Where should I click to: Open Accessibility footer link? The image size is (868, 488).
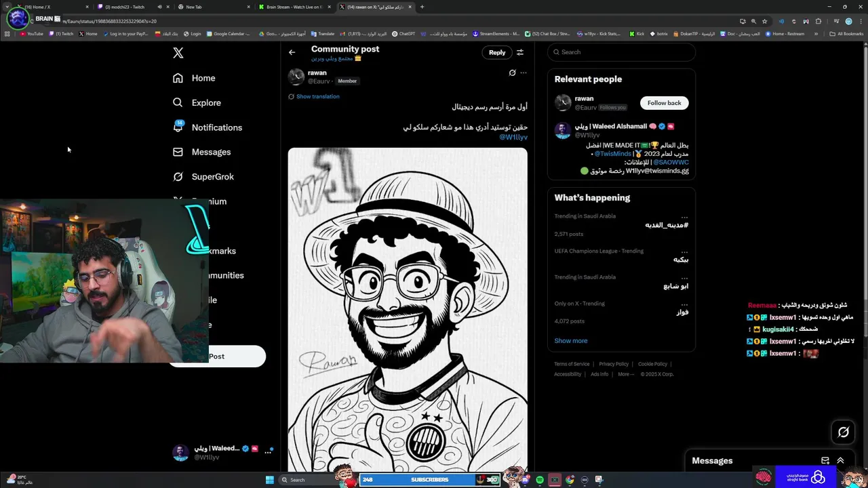tap(568, 374)
